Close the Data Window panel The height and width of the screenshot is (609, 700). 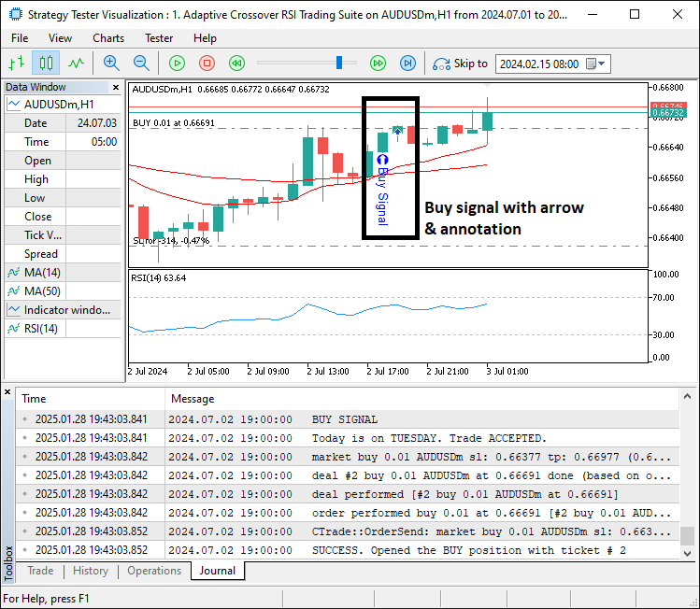(116, 87)
